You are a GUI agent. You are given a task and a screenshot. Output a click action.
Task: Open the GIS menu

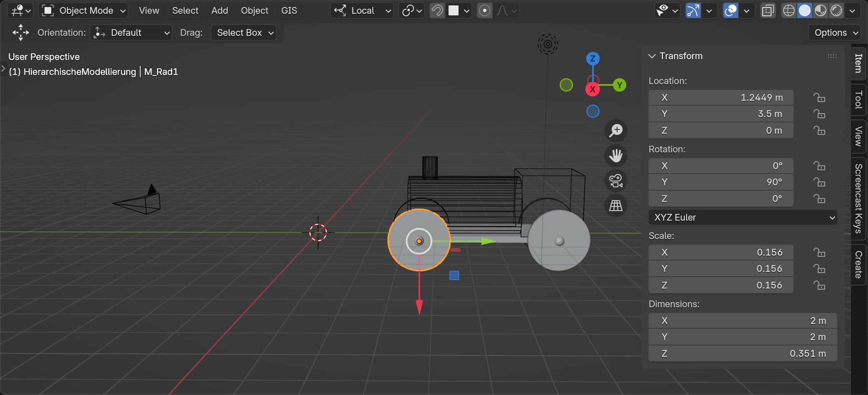(289, 11)
